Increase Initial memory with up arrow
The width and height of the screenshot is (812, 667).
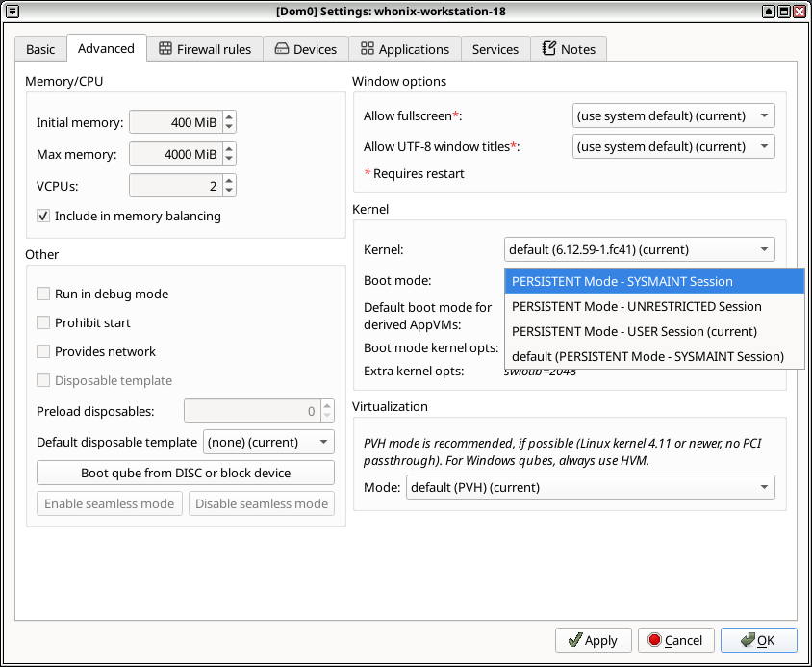pyautogui.click(x=229, y=117)
